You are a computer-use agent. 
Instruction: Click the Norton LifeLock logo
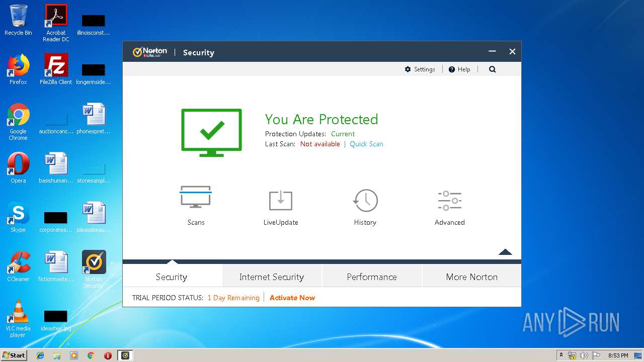pos(150,52)
